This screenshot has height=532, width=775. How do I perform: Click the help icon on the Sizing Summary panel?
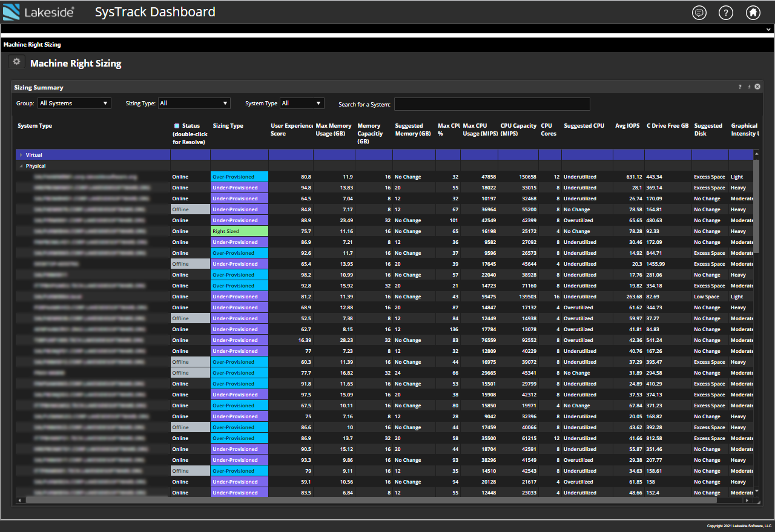(739, 87)
